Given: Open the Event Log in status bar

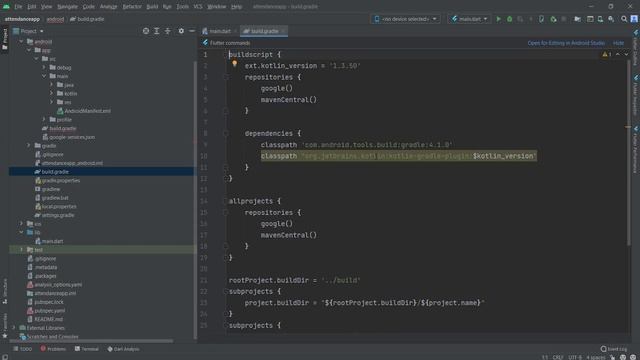Looking at the screenshot, I should tap(613, 349).
